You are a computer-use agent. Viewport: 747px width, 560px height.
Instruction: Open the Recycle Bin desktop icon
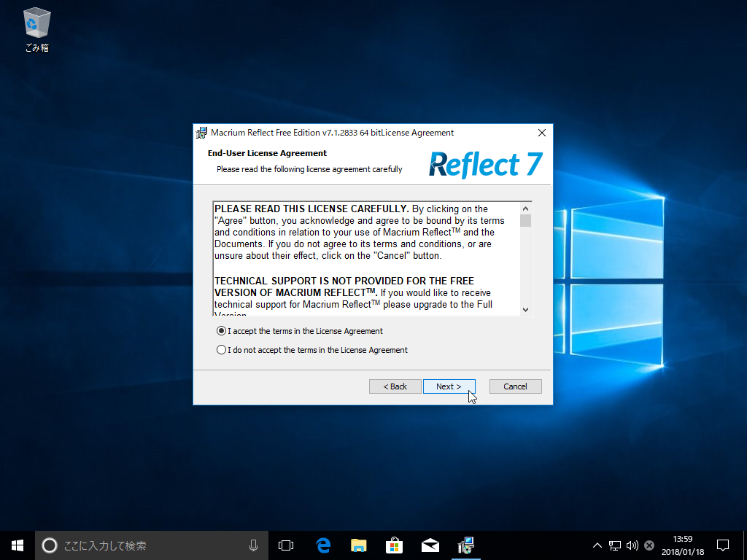click(x=36, y=29)
